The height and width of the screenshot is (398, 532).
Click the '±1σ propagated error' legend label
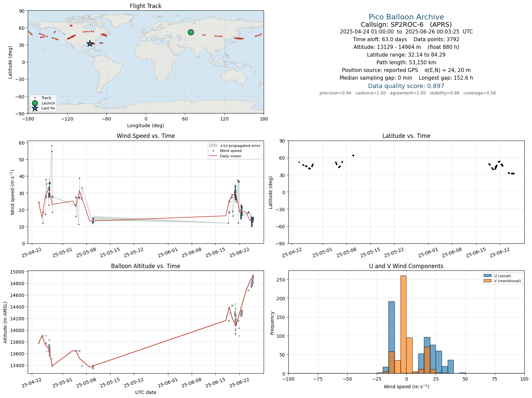tap(240, 146)
